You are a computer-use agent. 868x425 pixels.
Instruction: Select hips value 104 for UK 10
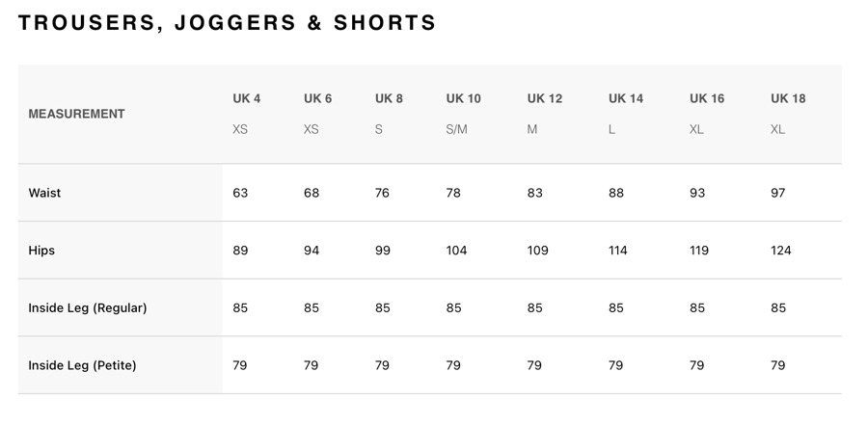456,251
